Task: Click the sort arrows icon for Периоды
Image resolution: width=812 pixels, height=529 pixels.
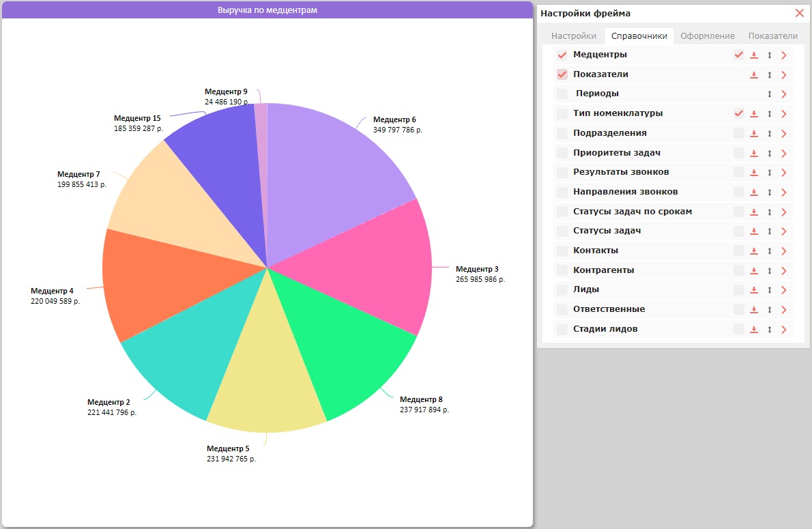Action: point(770,94)
